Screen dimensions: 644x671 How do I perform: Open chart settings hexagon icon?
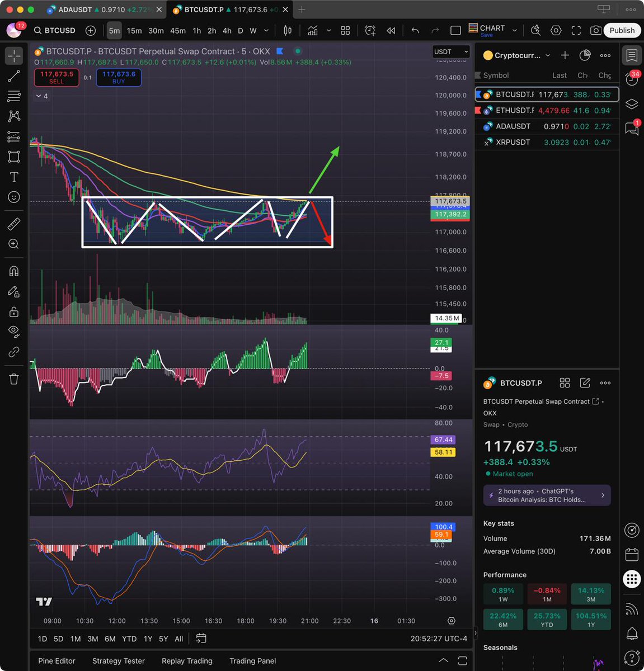(x=556, y=31)
